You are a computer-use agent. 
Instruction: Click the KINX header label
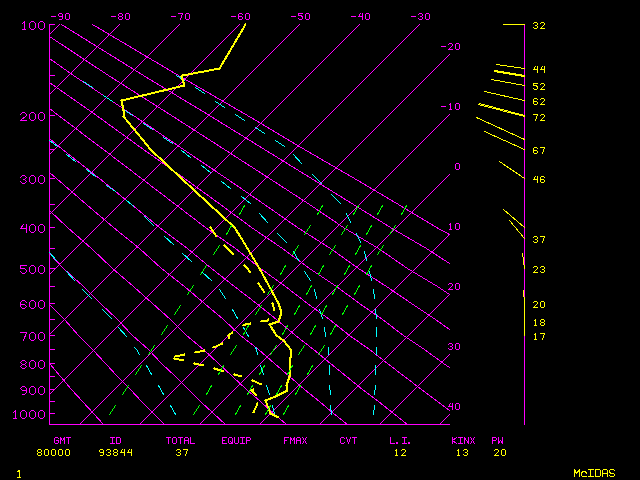coord(462,440)
